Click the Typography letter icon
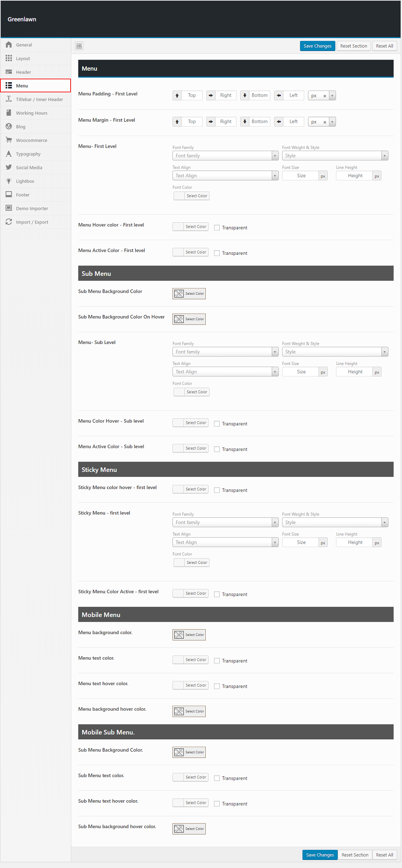The image size is (402, 868). point(9,154)
